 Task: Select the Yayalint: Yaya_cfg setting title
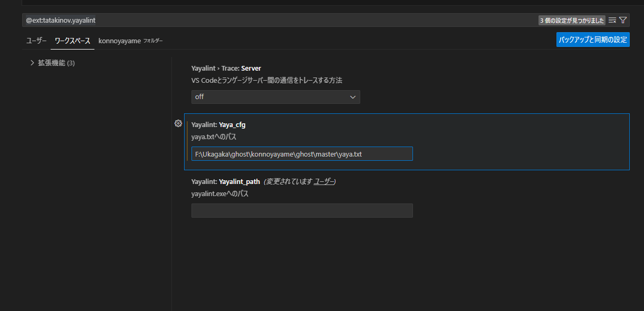(x=218, y=125)
